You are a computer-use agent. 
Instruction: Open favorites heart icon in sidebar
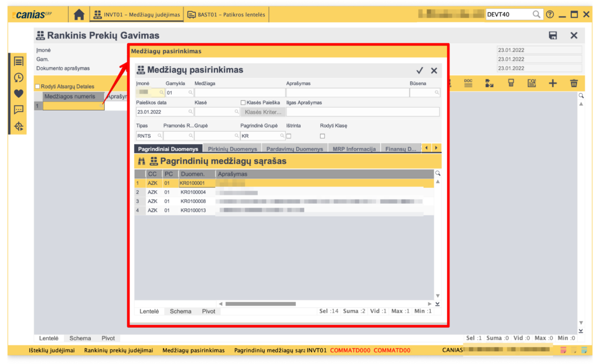tap(18, 93)
